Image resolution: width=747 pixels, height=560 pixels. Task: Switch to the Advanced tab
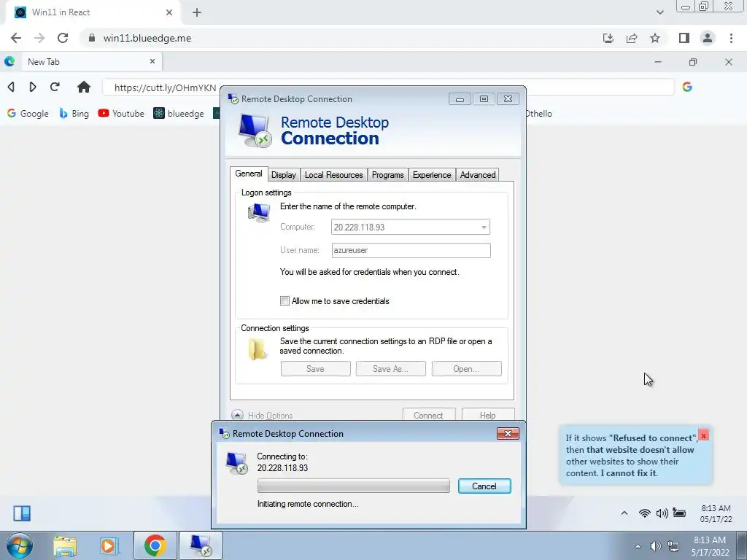pyautogui.click(x=477, y=175)
